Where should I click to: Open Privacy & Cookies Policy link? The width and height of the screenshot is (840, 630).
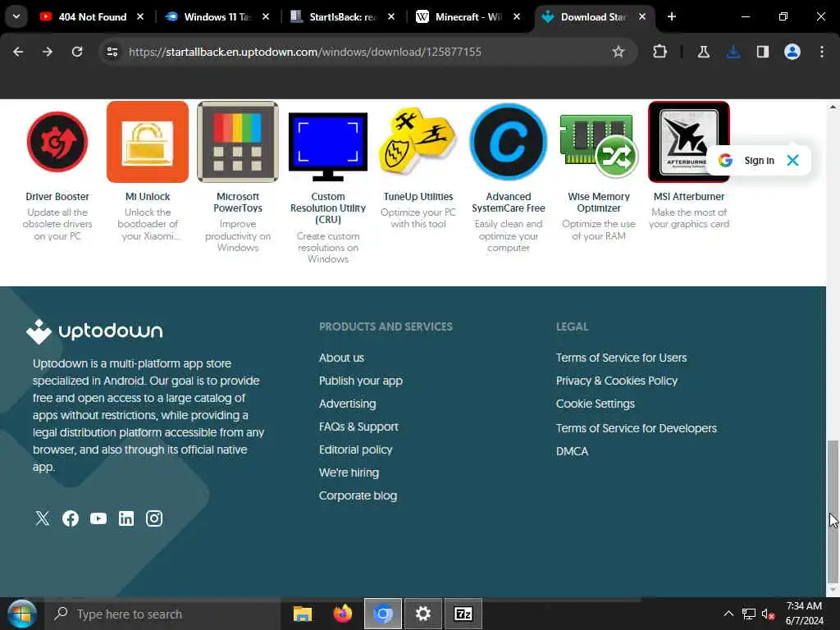coord(617,381)
